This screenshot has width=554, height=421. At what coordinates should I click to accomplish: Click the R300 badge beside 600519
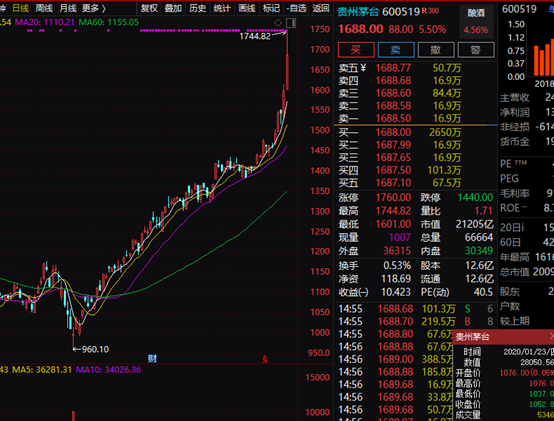point(430,11)
